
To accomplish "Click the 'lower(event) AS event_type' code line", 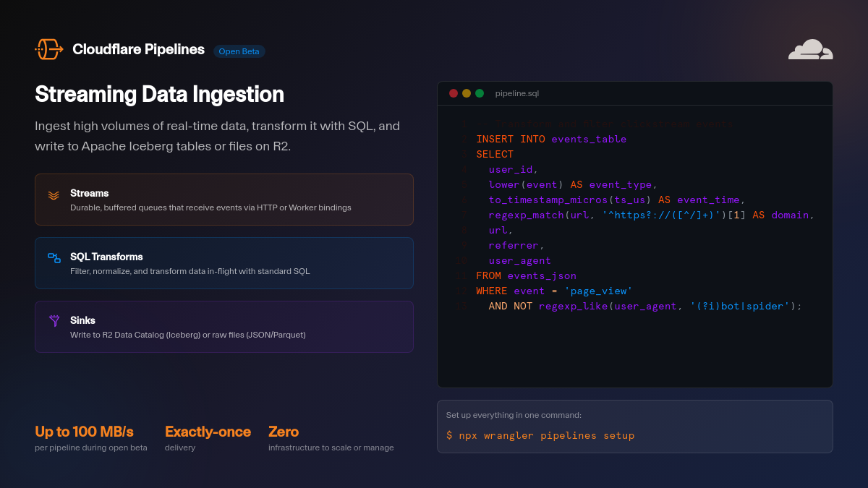I will point(573,184).
